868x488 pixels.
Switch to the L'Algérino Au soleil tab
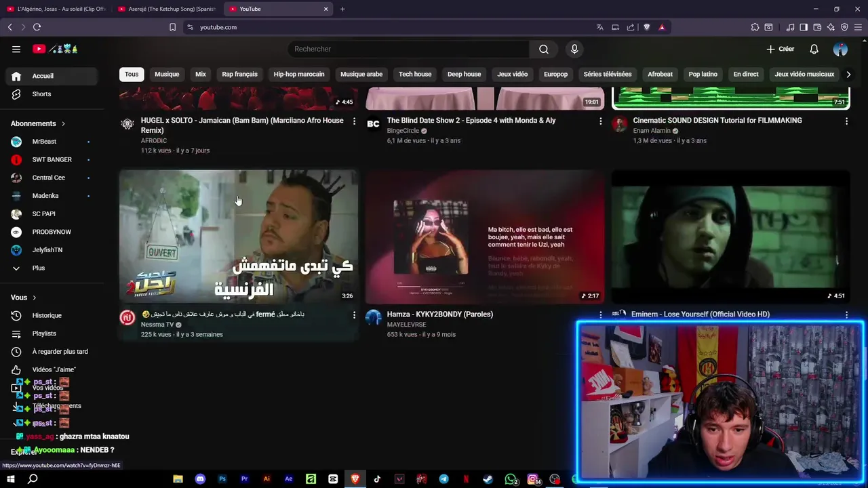[56, 9]
